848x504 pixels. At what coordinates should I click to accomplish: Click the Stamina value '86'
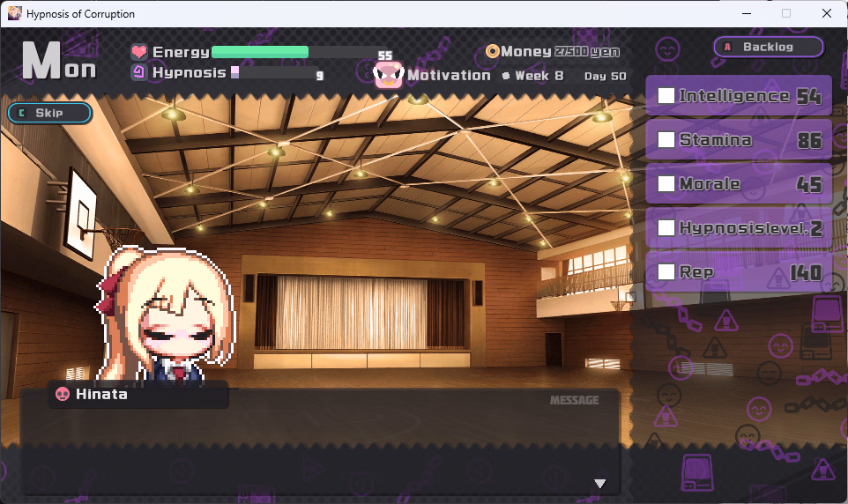(809, 141)
